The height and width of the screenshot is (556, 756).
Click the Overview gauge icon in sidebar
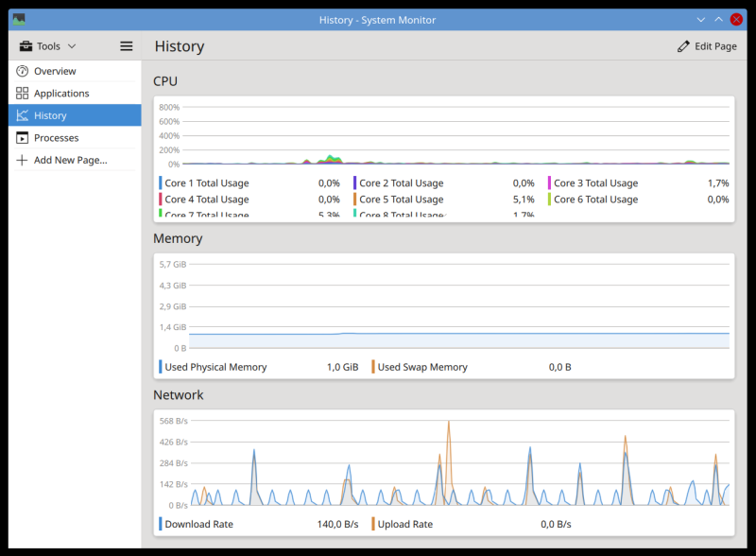(x=23, y=71)
